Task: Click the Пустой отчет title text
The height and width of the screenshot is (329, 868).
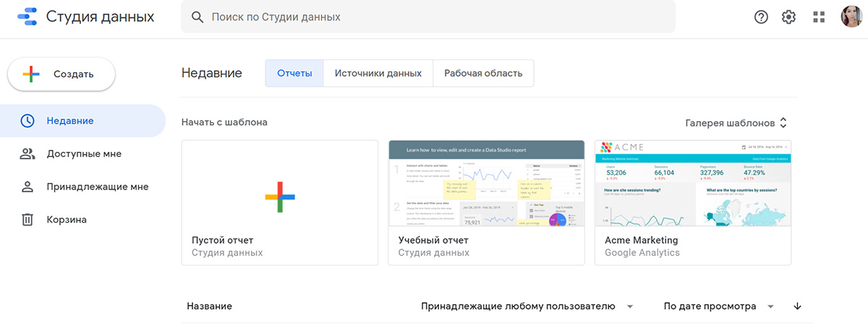Action: coord(223,239)
